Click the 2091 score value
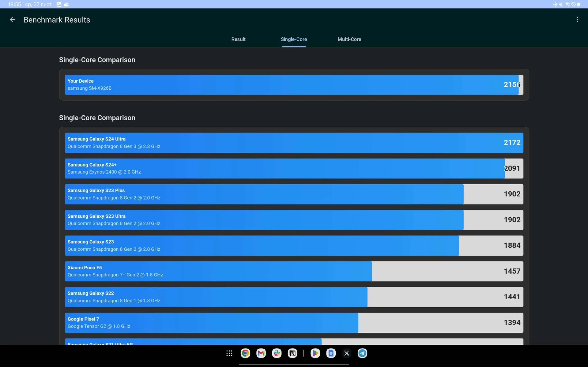588x367 pixels. [512, 168]
